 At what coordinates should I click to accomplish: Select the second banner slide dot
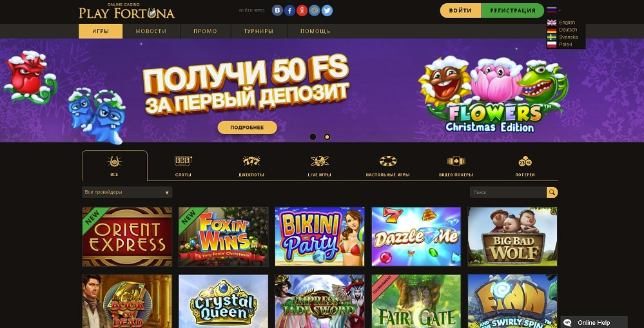pos(327,137)
